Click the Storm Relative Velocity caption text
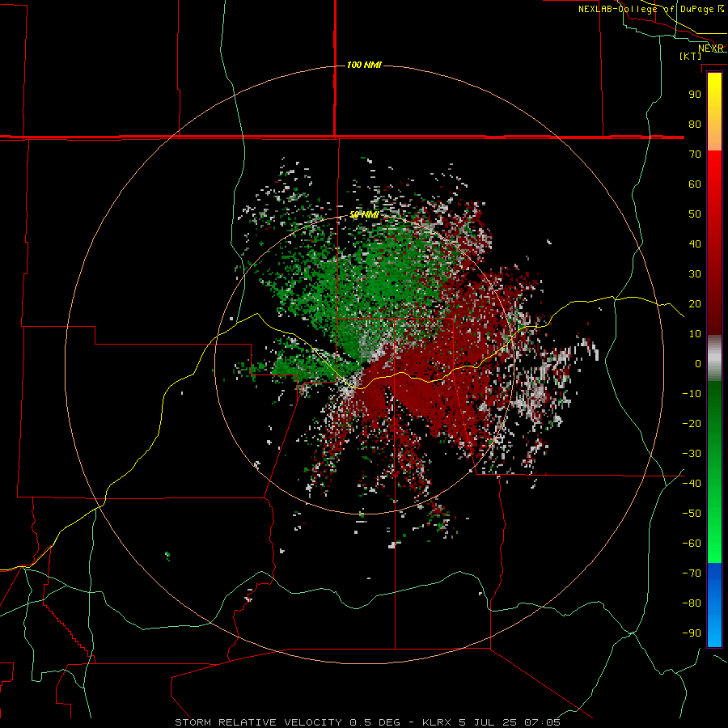This screenshot has height=728, width=728. (x=258, y=722)
